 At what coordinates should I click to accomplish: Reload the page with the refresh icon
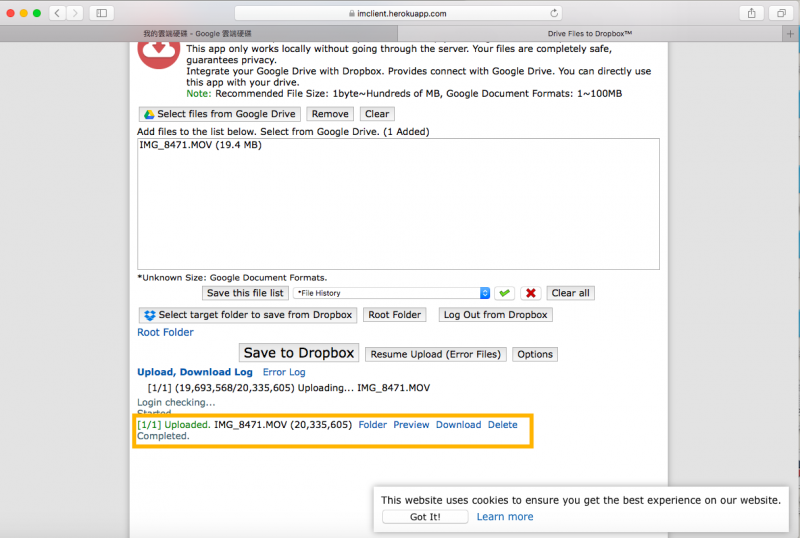(554, 13)
